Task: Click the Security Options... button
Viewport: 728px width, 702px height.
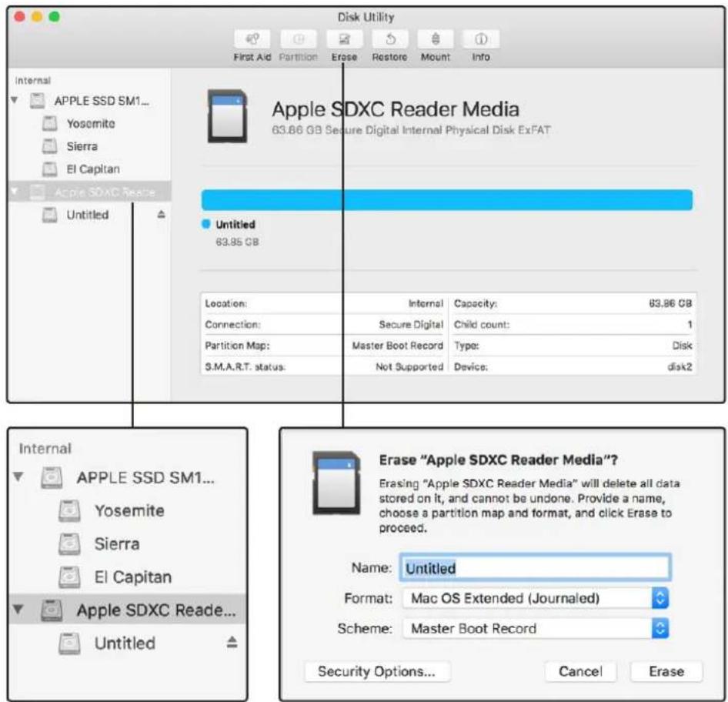Action: tap(377, 671)
